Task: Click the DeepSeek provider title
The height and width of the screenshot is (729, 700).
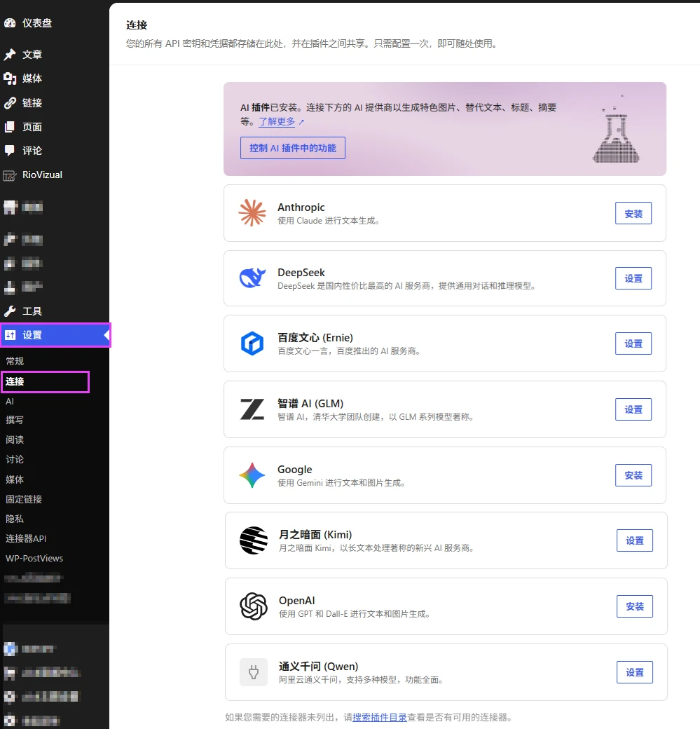Action: tap(301, 273)
